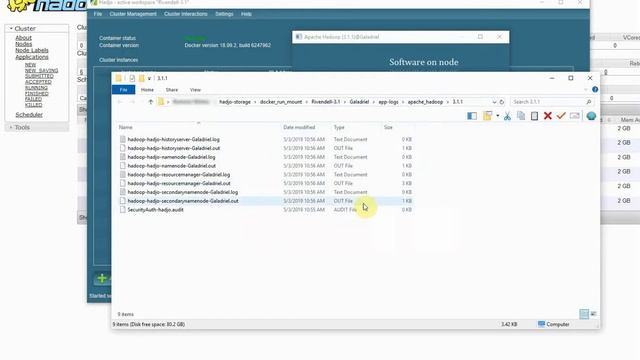640x360 pixels.
Task: Open Scheduler link in Hadoop sidebar
Action: pyautogui.click(x=29, y=115)
